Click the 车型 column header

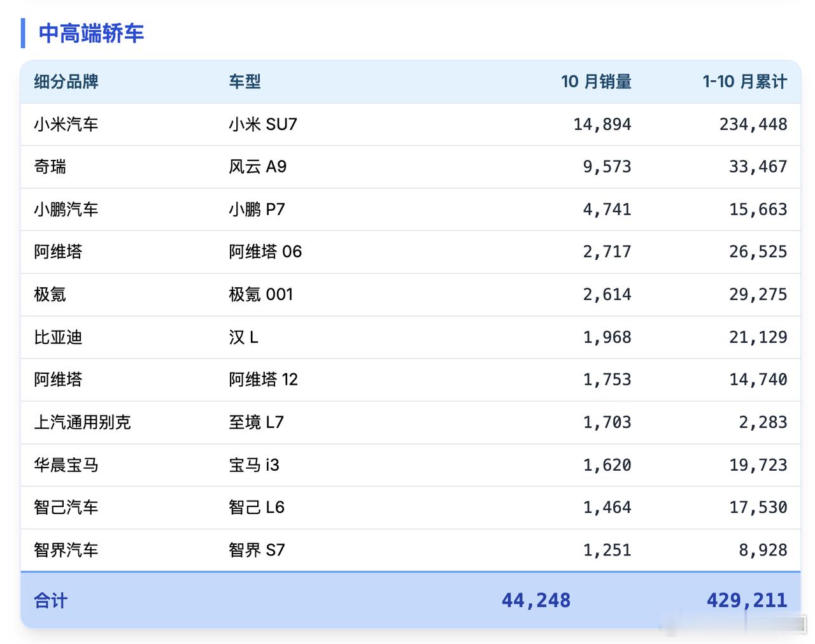coord(245,82)
